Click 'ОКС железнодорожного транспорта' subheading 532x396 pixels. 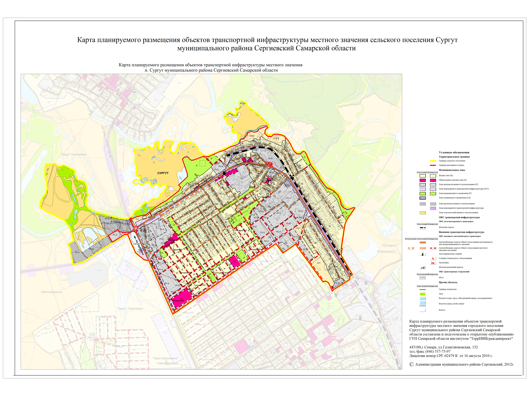click(456, 221)
